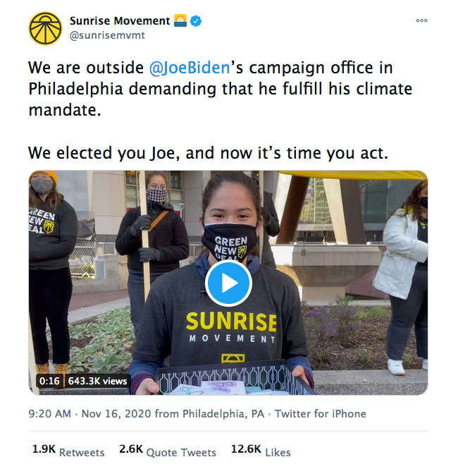Click the Philadelphia, PA location link
The image size is (458, 476).
click(x=223, y=414)
